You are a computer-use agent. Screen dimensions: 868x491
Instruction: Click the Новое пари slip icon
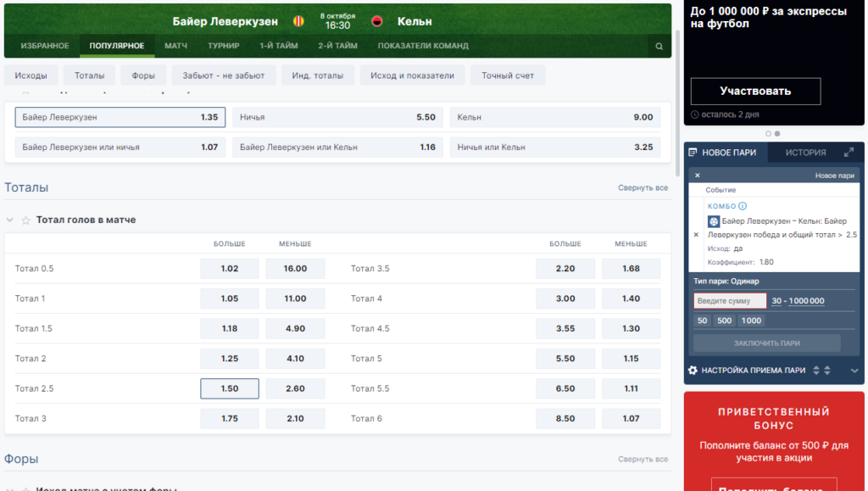coord(693,153)
